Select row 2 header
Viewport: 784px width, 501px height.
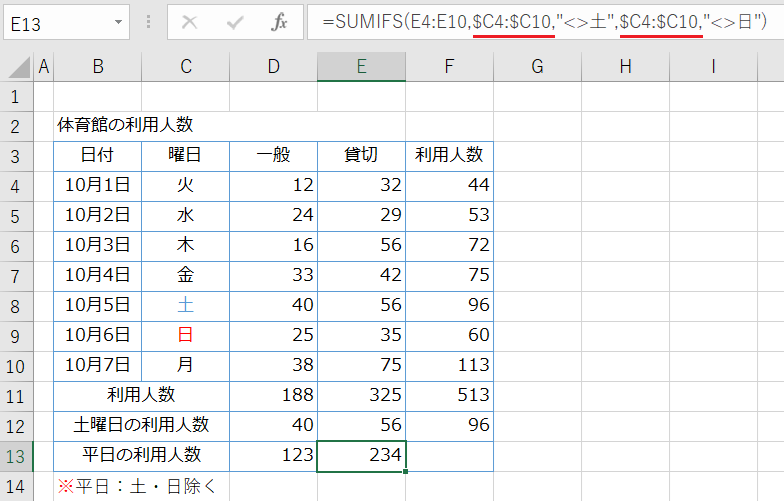[16, 126]
